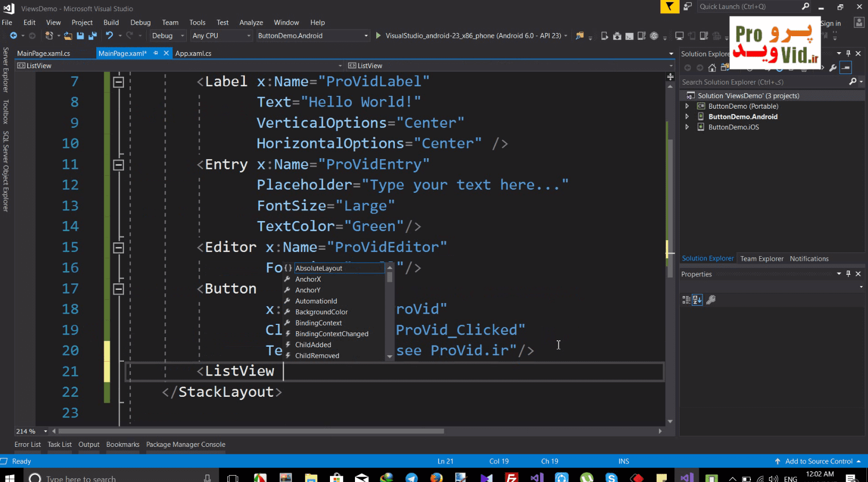Collapse the Button element at line 17

pos(119,289)
